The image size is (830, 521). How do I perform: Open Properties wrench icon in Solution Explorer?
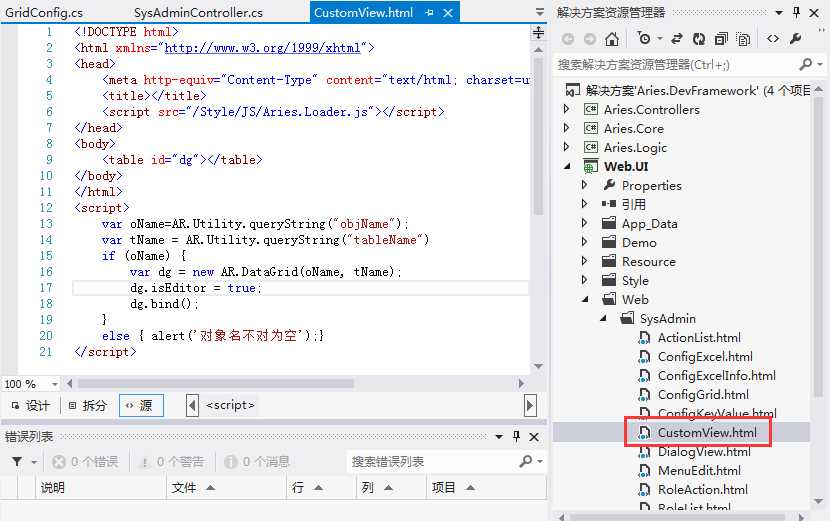[795, 38]
